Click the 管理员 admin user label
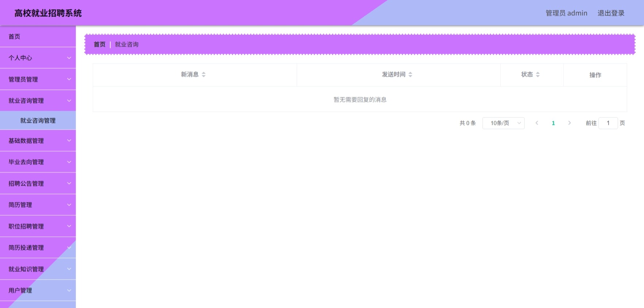 tap(566, 13)
